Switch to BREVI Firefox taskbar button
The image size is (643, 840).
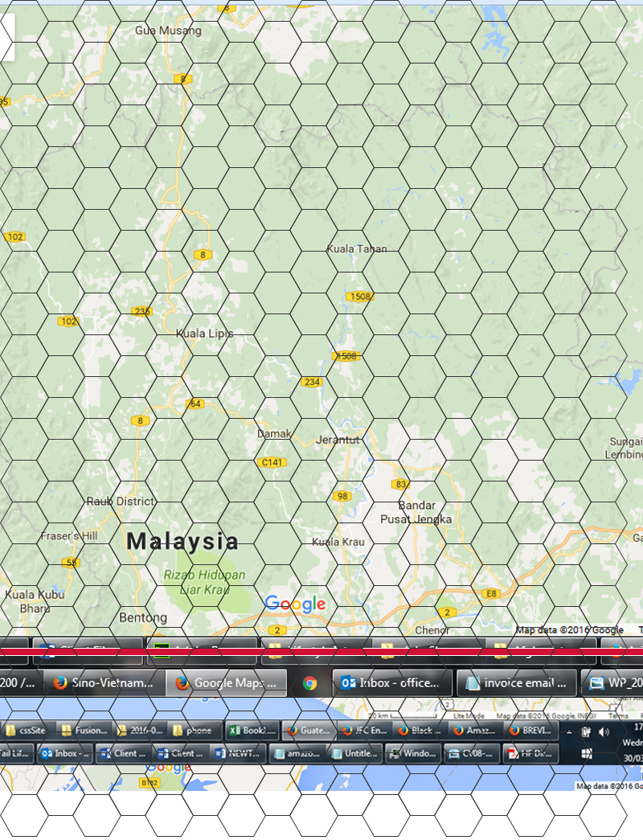[531, 730]
